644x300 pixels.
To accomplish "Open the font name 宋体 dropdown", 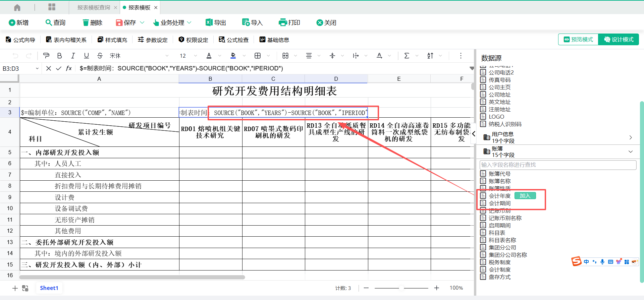I will click(139, 56).
